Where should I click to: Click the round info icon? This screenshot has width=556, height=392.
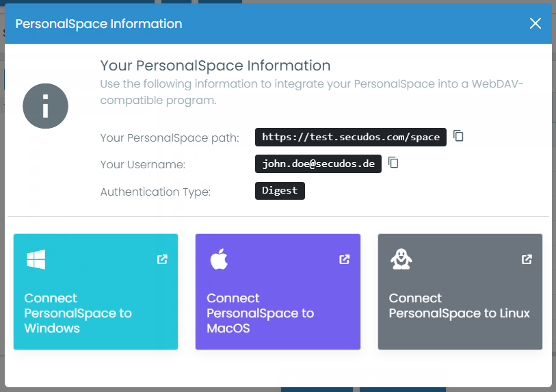point(45,106)
